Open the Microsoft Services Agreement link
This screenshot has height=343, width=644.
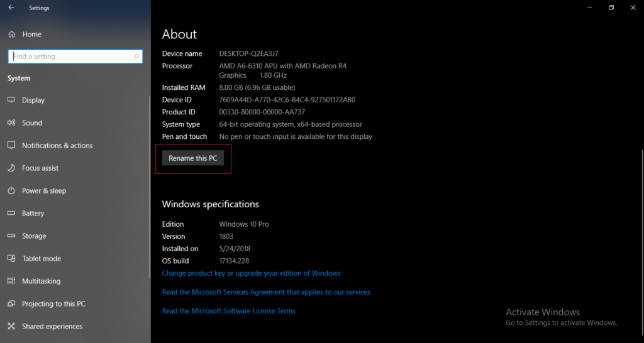(x=266, y=292)
